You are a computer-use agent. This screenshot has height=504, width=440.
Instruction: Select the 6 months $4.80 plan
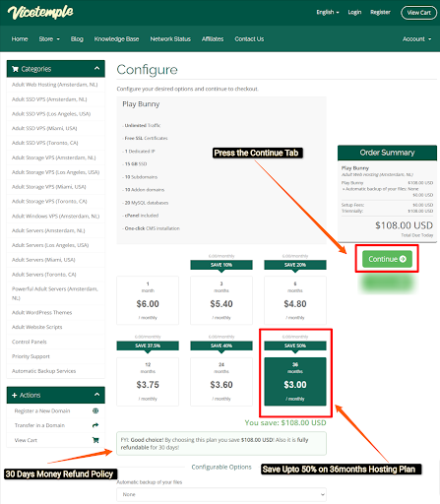[x=295, y=300]
